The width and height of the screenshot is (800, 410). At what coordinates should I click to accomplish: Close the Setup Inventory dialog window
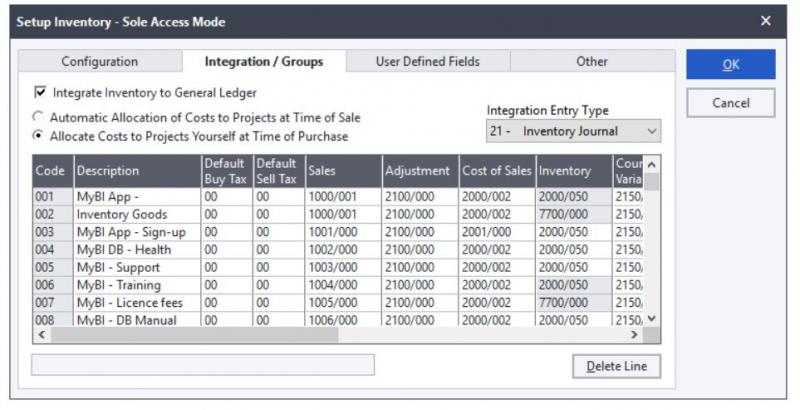766,21
